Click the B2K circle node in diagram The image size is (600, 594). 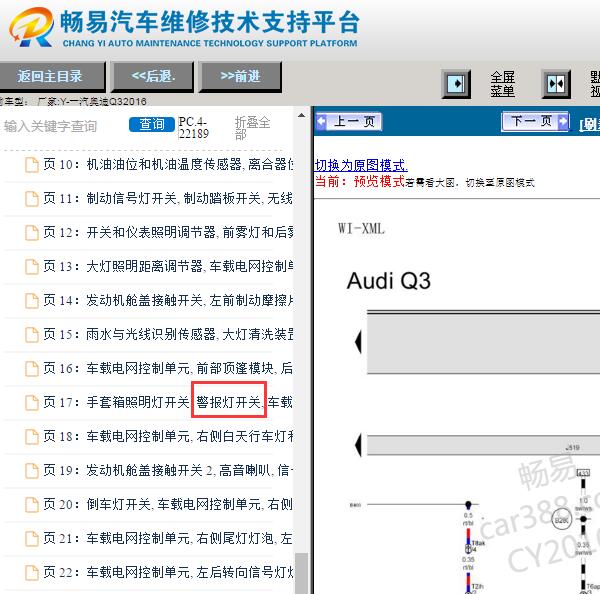[561, 520]
